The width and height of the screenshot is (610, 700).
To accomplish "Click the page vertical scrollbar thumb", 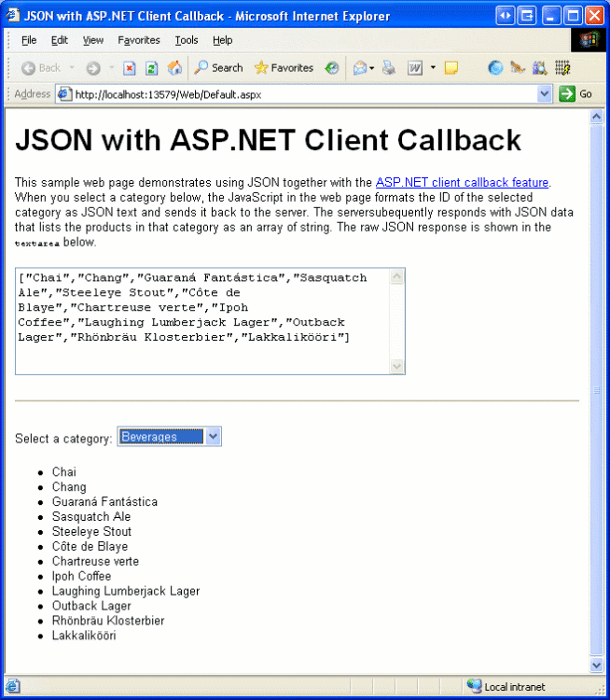I will click(597, 391).
